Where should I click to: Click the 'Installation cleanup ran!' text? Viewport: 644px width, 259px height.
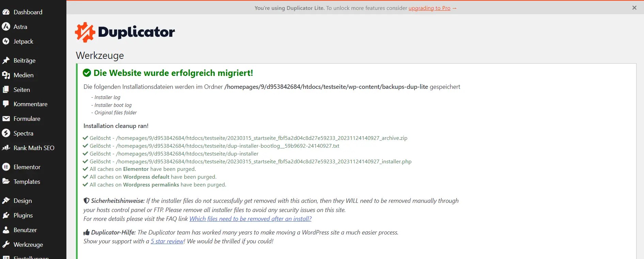click(116, 126)
